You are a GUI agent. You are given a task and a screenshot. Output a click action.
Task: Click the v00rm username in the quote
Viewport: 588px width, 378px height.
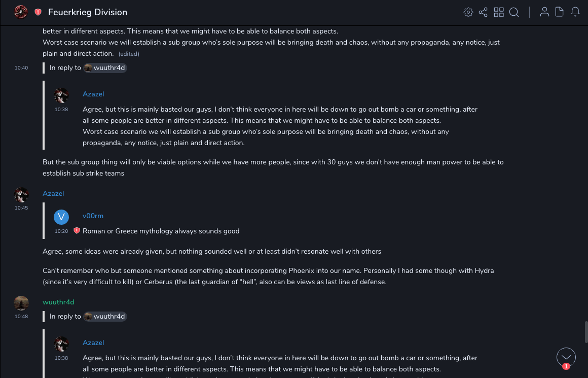click(93, 216)
